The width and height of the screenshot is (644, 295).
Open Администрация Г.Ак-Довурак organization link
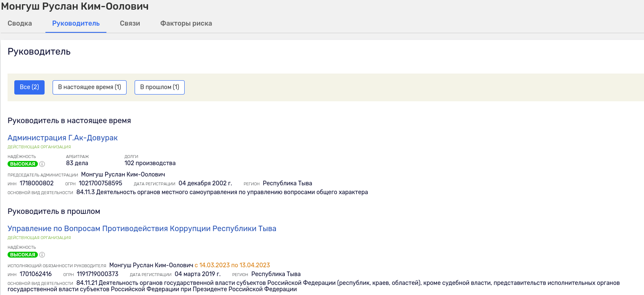[63, 138]
